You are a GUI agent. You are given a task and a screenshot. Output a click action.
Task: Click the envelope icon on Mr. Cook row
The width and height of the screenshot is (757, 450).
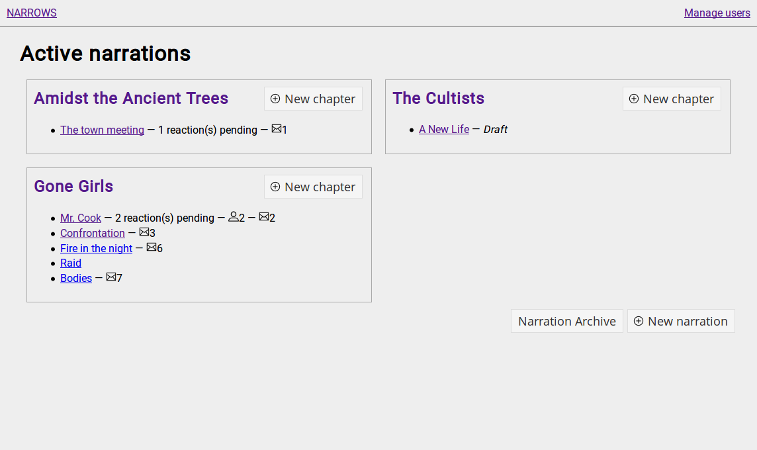tap(264, 216)
